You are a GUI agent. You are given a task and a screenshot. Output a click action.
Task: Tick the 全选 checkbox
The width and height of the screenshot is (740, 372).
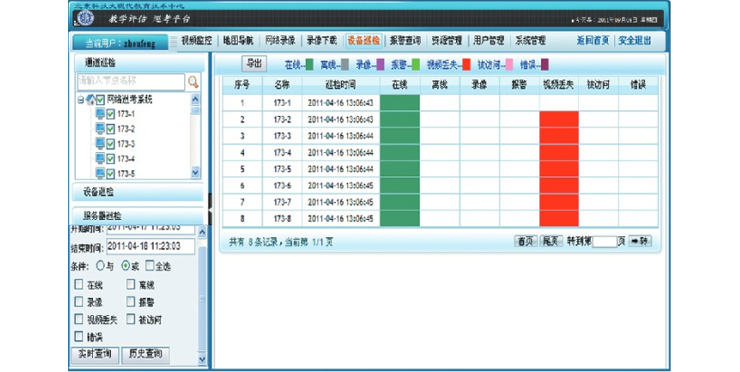pos(150,266)
